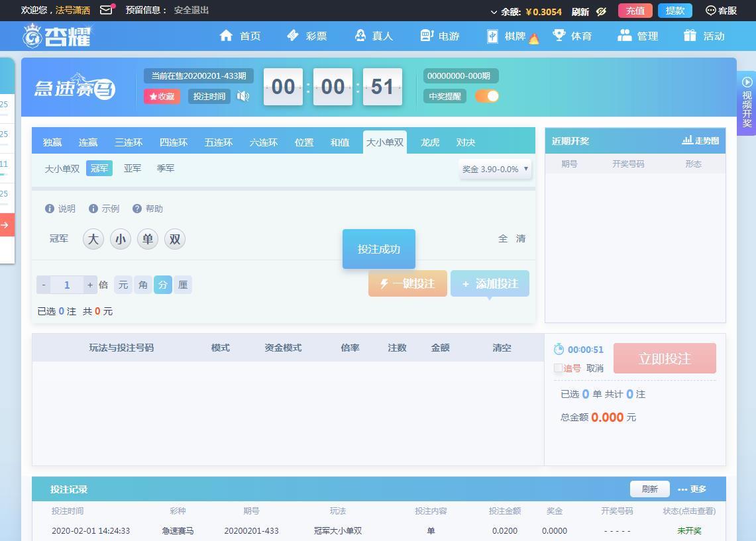Click the 提款 withdraw button
This screenshot has height=541, width=756.
click(x=675, y=11)
